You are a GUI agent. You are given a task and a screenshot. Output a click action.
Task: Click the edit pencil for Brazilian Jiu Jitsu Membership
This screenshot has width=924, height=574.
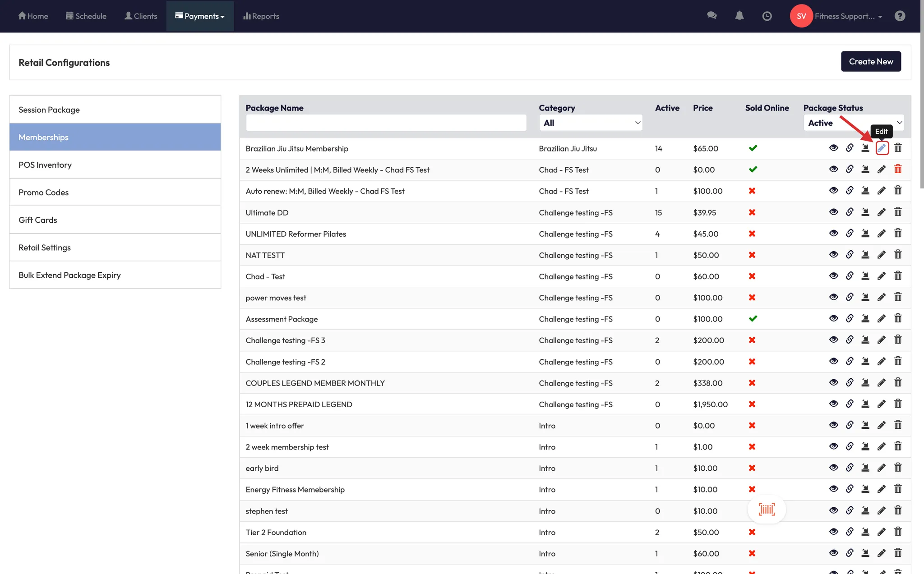(882, 148)
